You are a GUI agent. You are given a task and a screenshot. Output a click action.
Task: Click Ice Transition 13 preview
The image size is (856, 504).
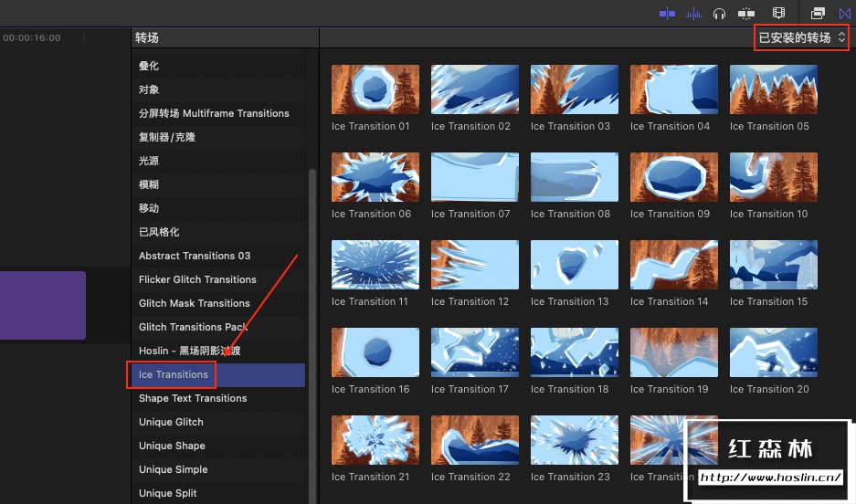point(574,265)
